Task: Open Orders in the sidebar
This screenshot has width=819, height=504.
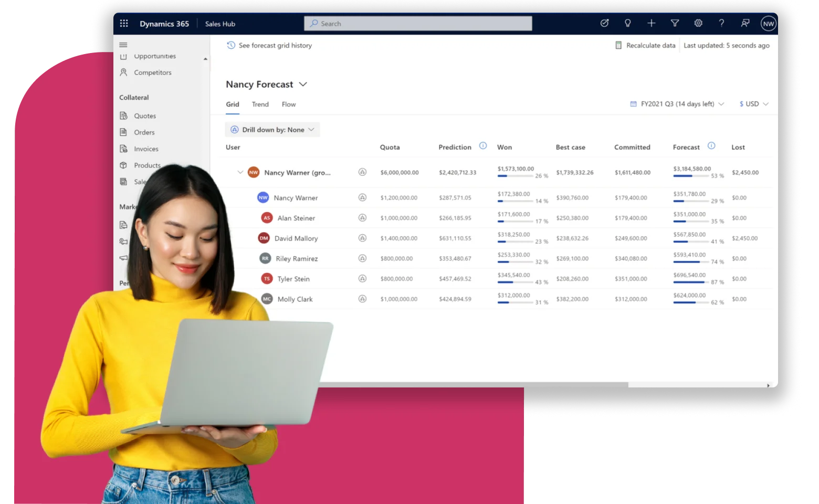Action: coord(144,132)
